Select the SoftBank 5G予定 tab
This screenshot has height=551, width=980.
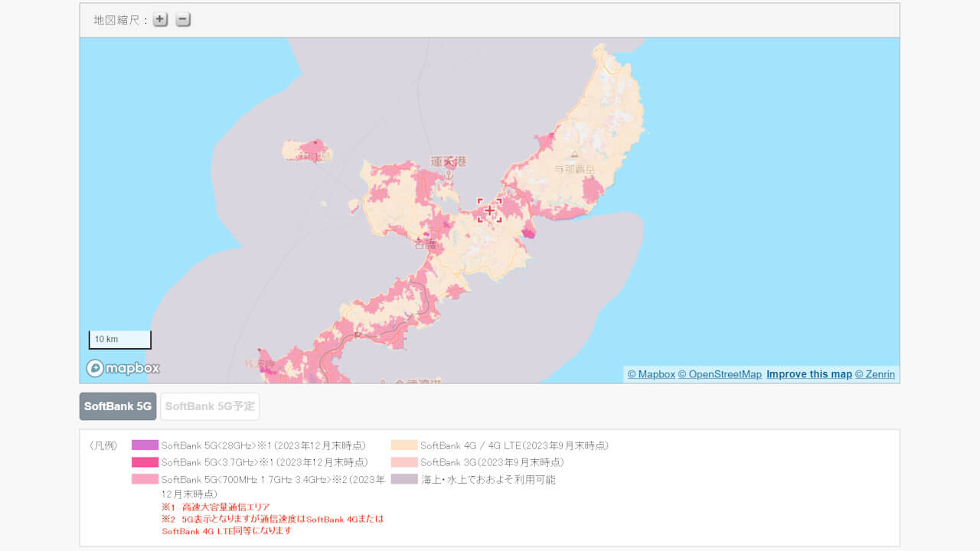210,406
